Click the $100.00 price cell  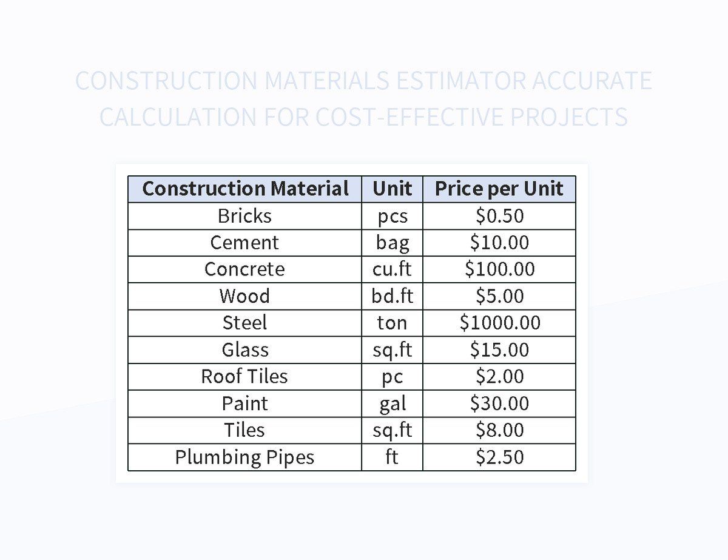pyautogui.click(x=499, y=269)
